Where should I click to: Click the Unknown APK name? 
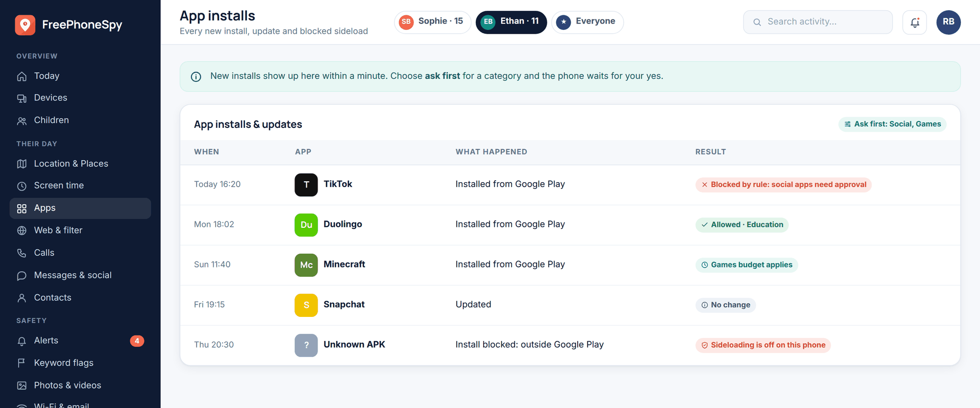pos(354,345)
